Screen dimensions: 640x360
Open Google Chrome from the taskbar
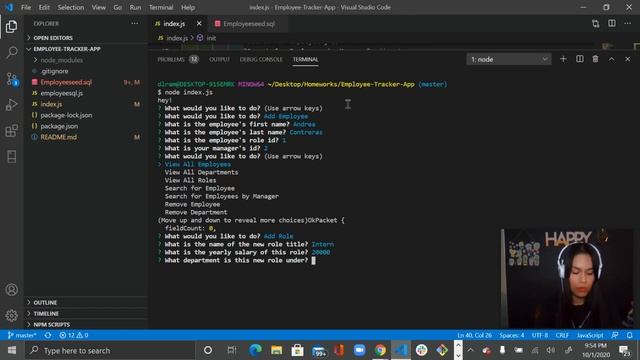380,350
